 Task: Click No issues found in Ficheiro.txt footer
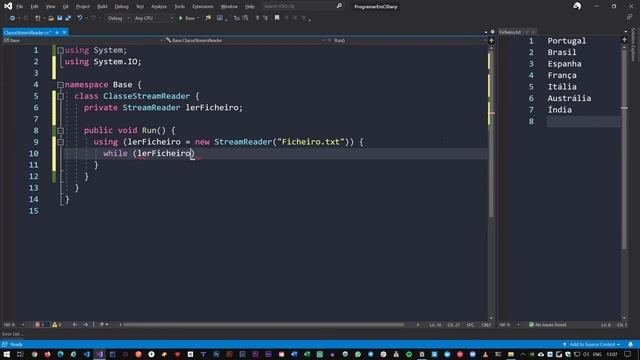click(x=547, y=324)
